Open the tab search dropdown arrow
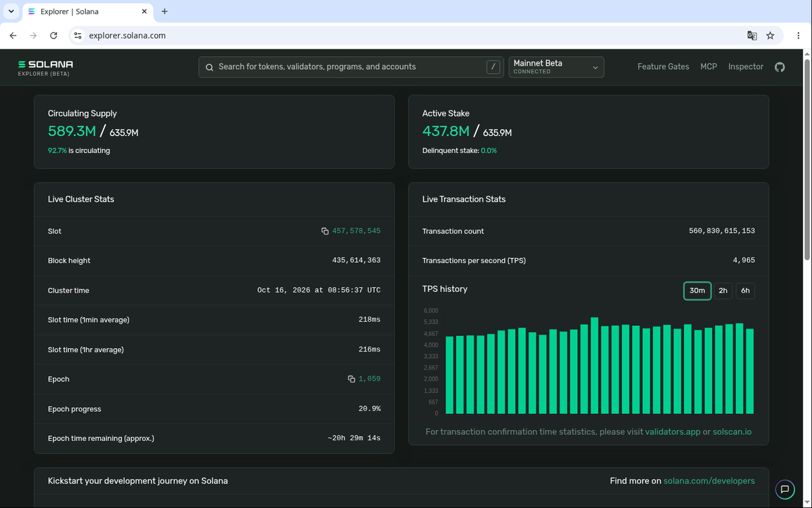This screenshot has height=508, width=812. click(12, 12)
